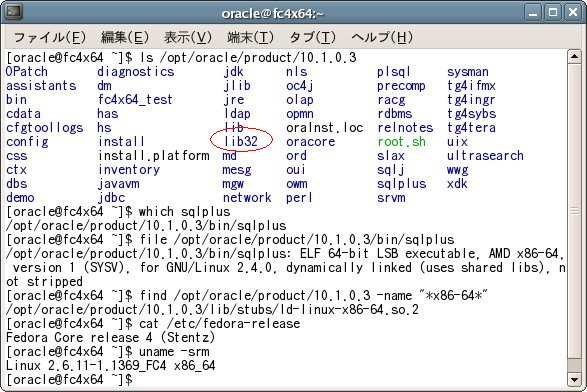The image size is (587, 392).
Task: Click the diagnostics directory name
Action: (x=136, y=72)
